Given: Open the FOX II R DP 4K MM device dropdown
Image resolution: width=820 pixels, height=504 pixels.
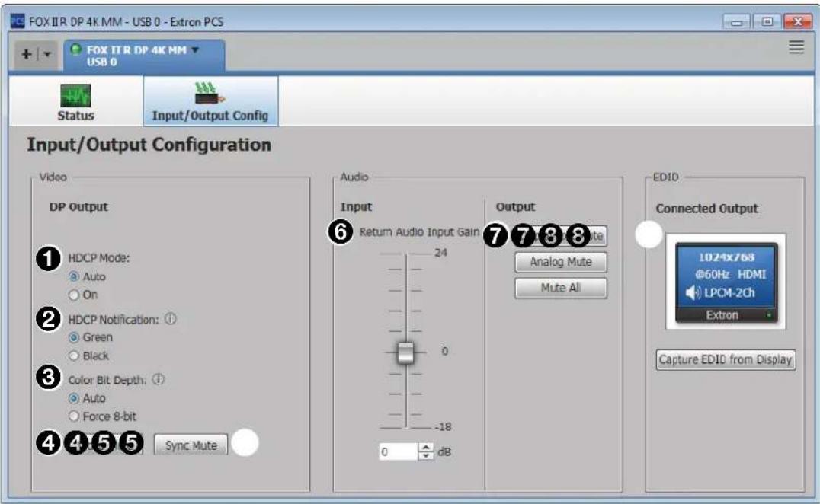Looking at the screenshot, I should (x=195, y=49).
